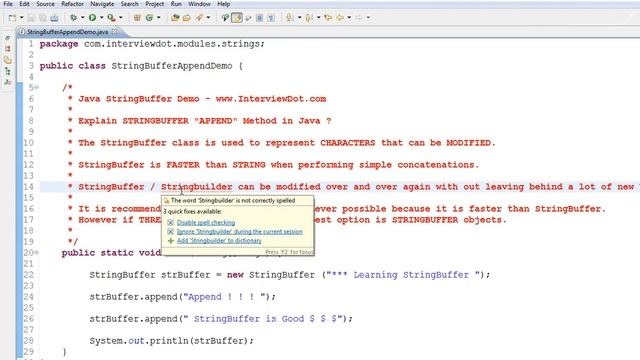Click the Search flashlight toolbar icon
Image resolution: width=640 pixels, height=360 pixels.
(x=199, y=18)
